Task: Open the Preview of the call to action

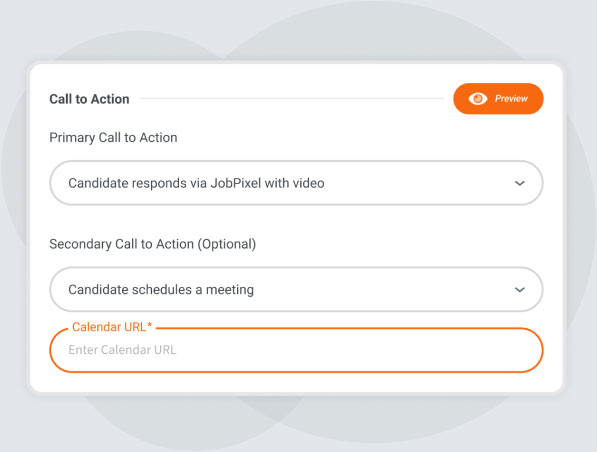Action: pyautogui.click(x=498, y=99)
